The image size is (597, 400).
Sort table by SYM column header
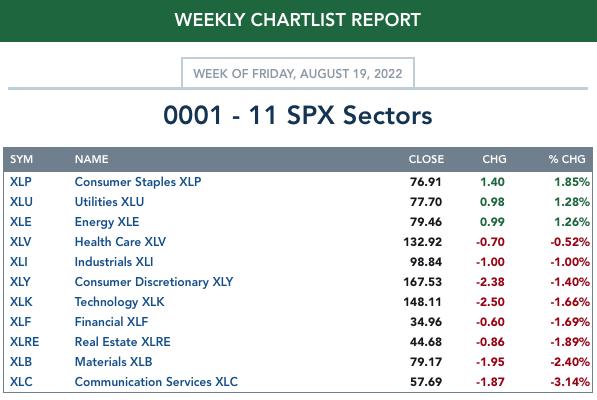click(x=21, y=159)
